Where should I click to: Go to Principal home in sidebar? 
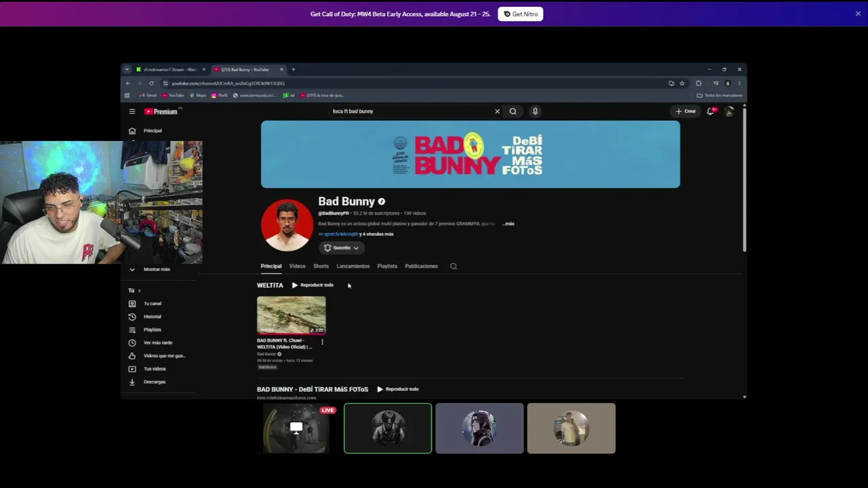tap(153, 131)
